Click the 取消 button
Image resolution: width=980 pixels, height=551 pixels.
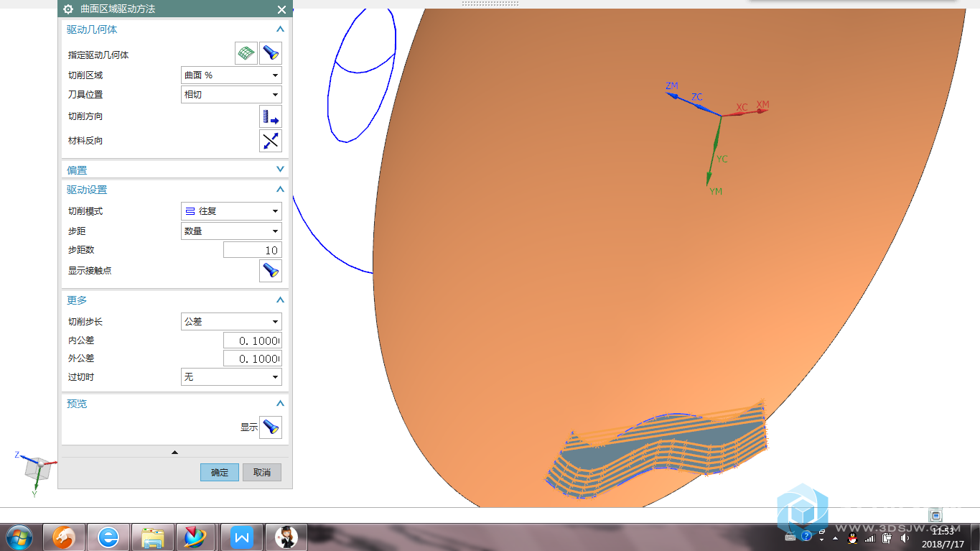point(262,472)
